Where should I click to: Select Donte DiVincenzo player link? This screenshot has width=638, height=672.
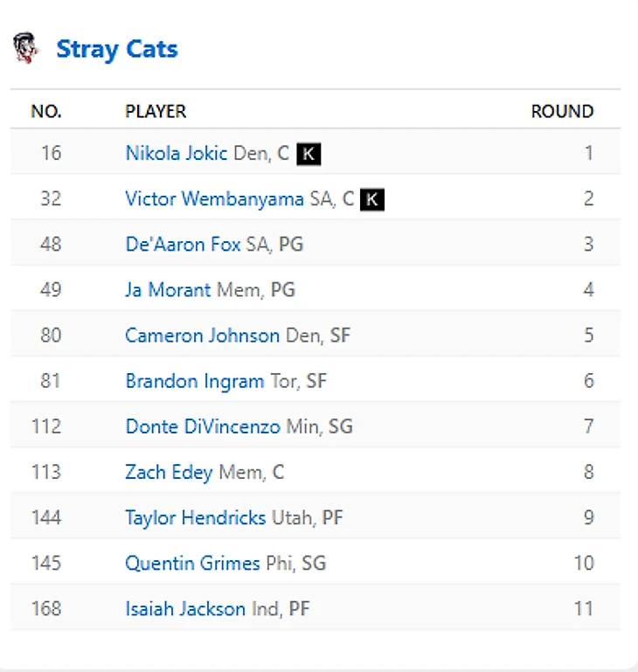point(203,426)
